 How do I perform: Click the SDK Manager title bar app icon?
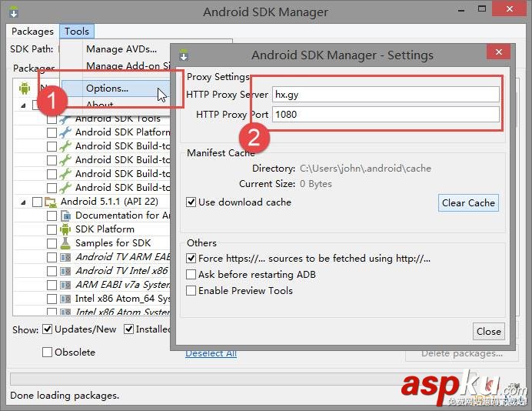tap(14, 12)
